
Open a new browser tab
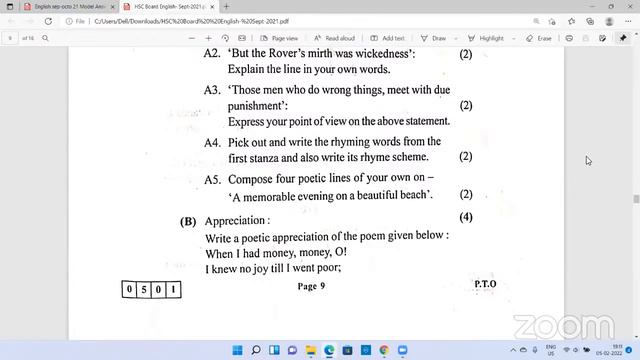coord(226,7)
